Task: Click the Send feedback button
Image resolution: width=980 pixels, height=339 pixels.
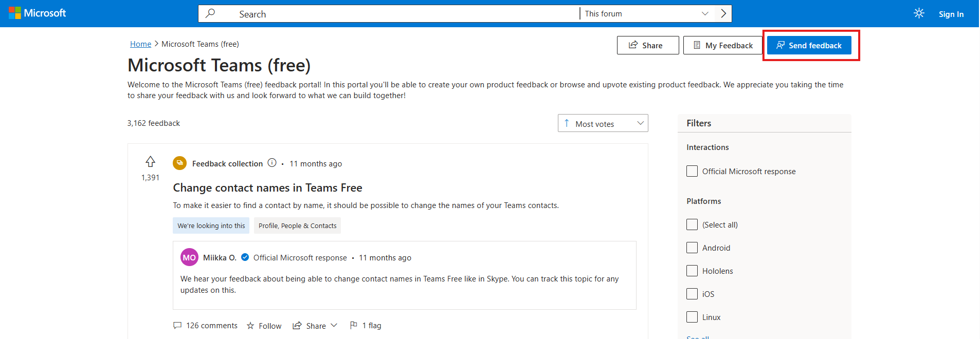Action: tap(809, 45)
